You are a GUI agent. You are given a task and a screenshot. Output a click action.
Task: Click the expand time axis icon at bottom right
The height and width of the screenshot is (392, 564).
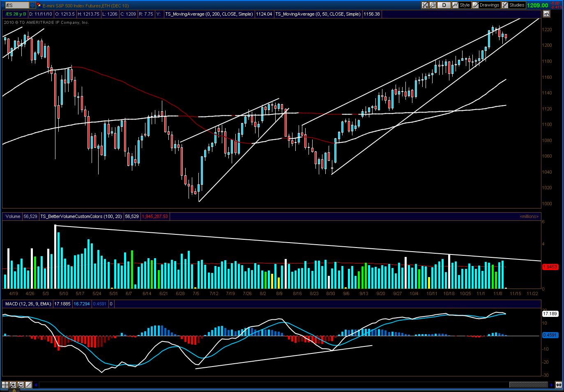click(559, 385)
